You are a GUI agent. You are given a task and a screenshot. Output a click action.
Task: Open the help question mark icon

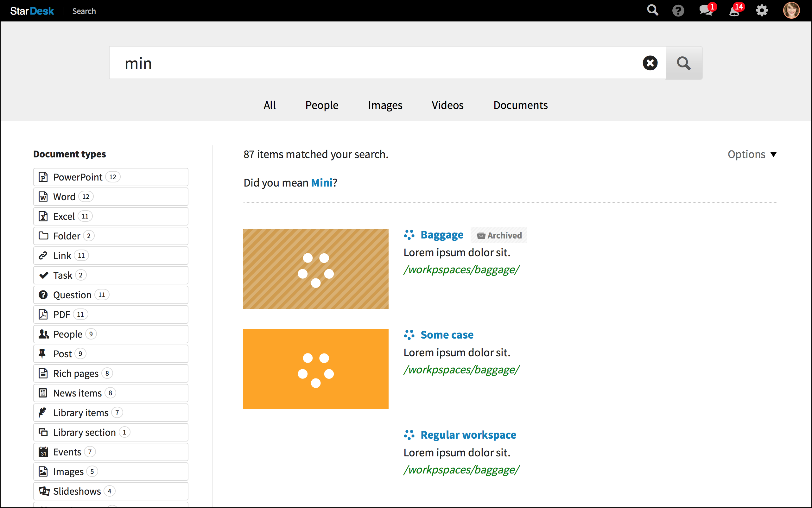[x=678, y=11]
